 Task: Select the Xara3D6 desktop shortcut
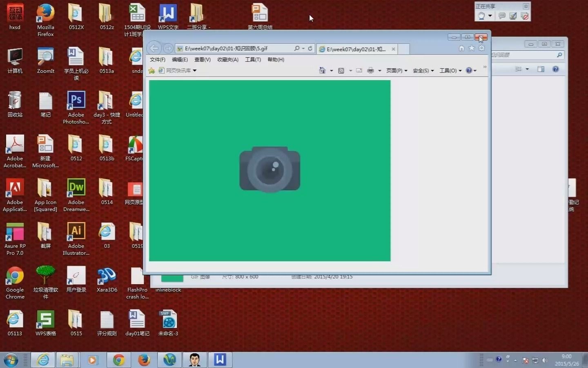pyautogui.click(x=107, y=279)
